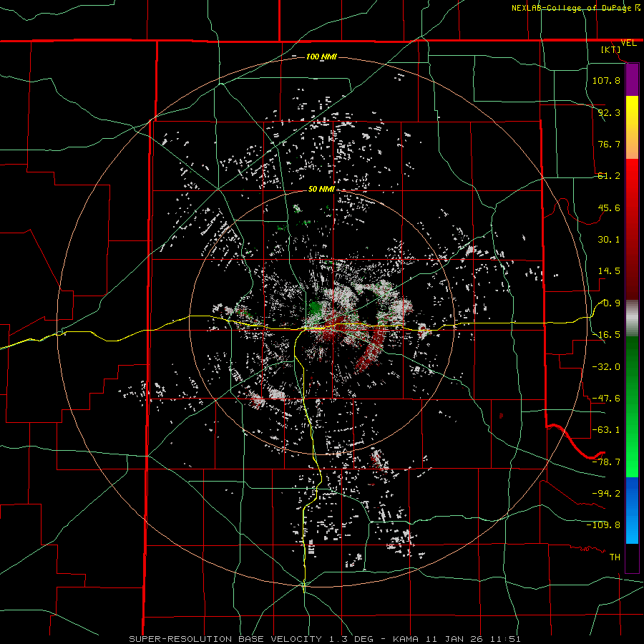Select the -94.2 scale value
Image resolution: width=644 pixels, height=644 pixels.
pos(606,494)
